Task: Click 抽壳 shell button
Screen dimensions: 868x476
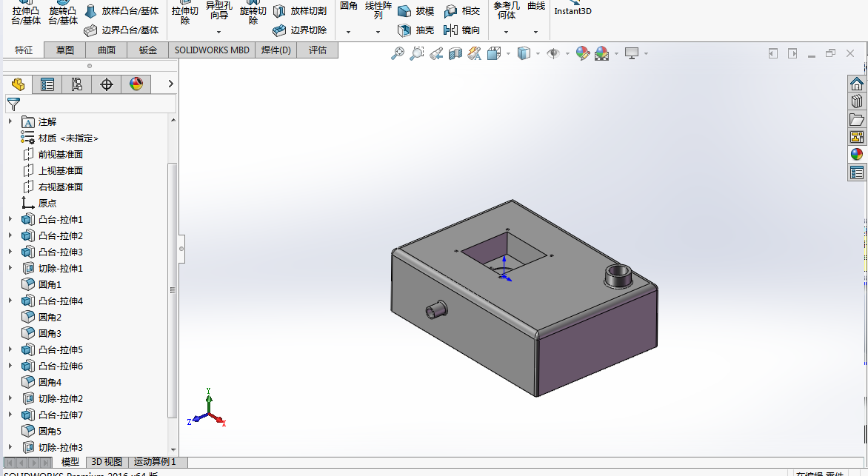Action: tap(416, 30)
